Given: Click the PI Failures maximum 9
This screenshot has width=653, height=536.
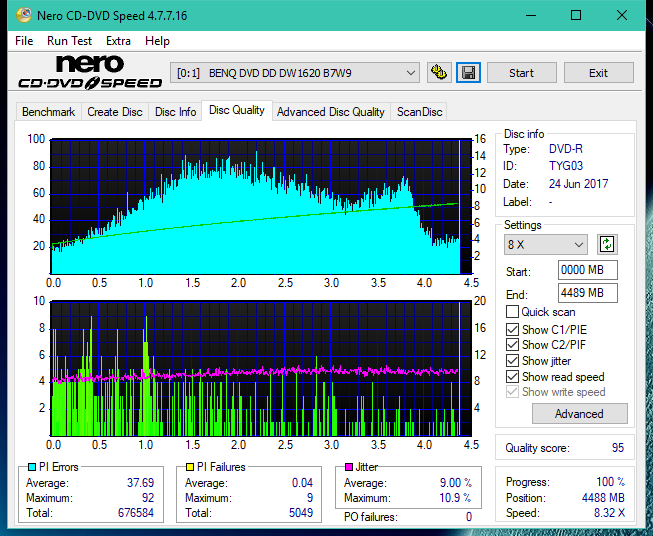Looking at the screenshot, I should 310,497.
